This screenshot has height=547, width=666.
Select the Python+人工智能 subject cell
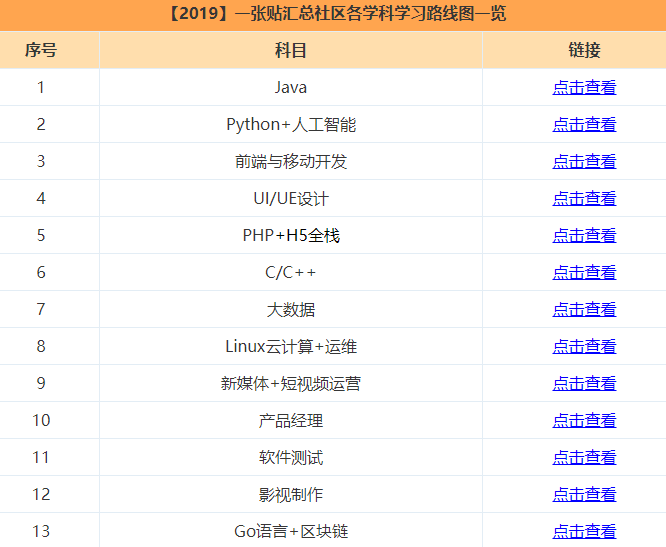291,124
